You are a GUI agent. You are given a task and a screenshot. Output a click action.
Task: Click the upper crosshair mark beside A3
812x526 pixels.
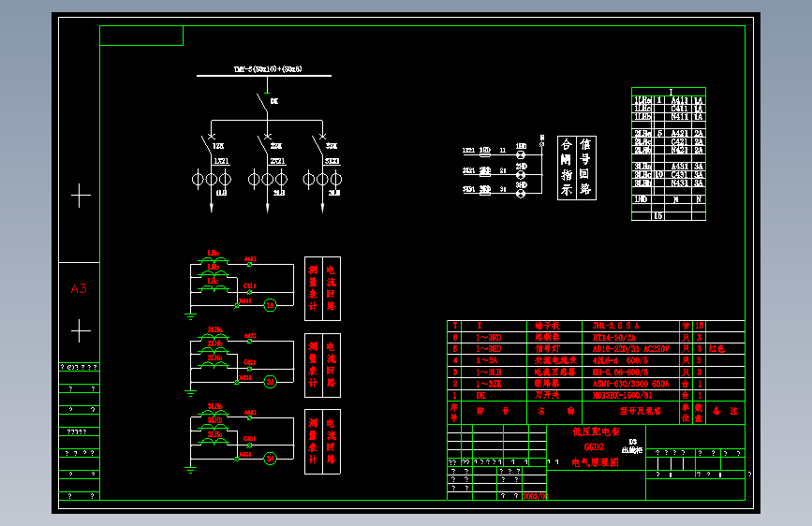click(81, 196)
